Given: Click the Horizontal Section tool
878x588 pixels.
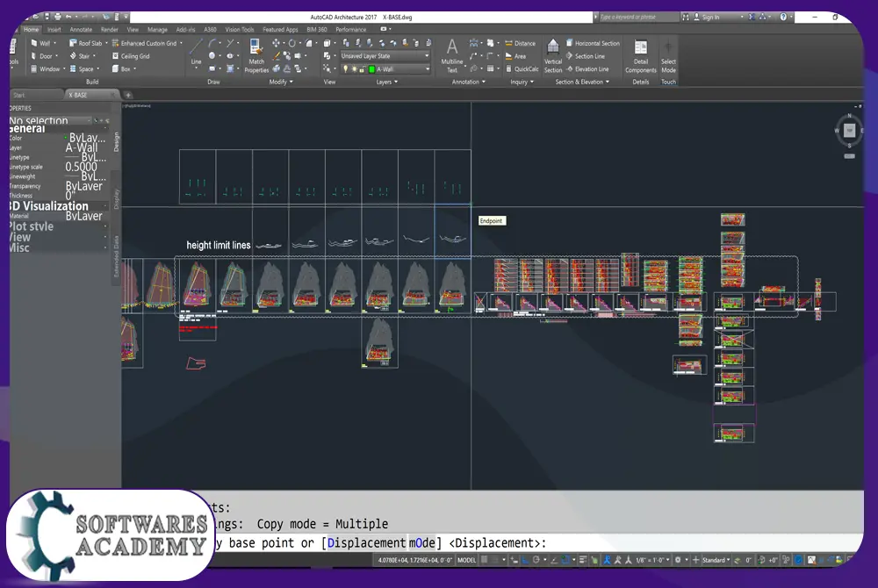Looking at the screenshot, I should point(593,43).
